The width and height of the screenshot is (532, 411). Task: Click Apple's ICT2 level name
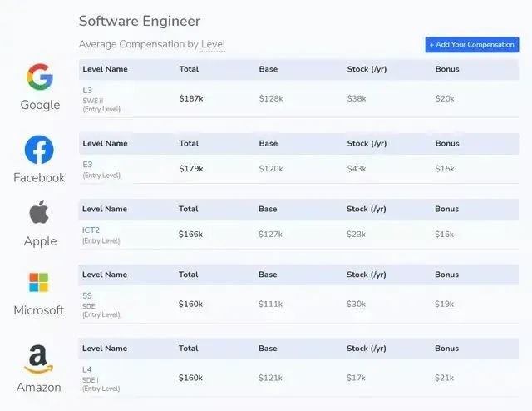click(91, 230)
